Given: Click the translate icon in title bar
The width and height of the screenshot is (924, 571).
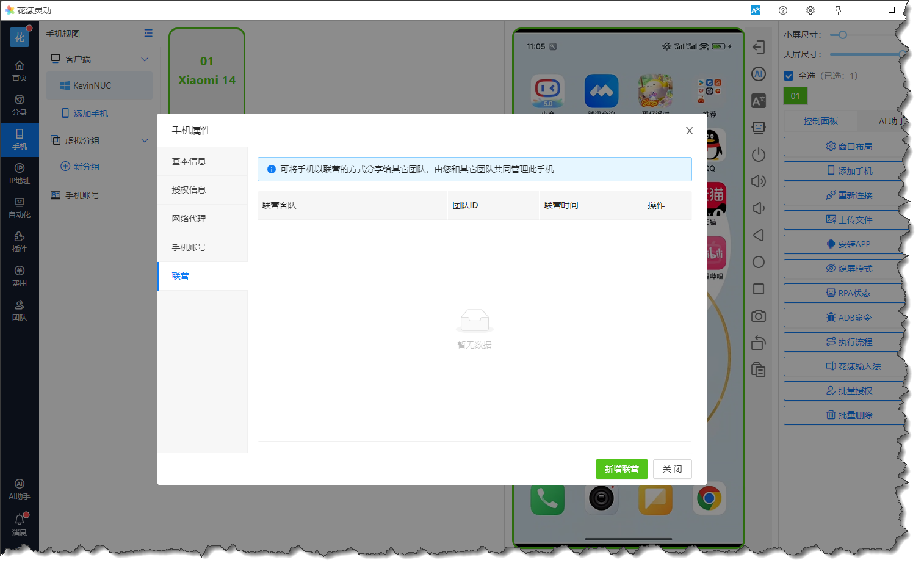Looking at the screenshot, I should pos(756,10).
